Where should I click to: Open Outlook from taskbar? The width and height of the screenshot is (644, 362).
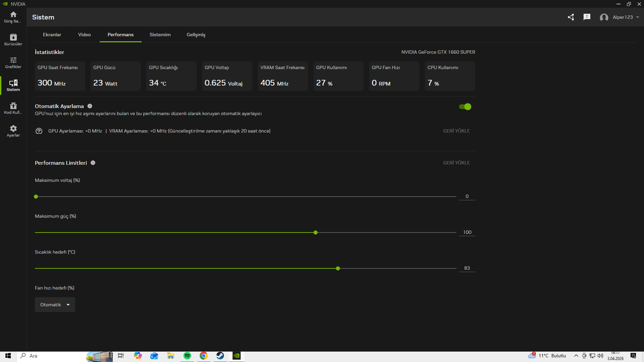pyautogui.click(x=154, y=356)
